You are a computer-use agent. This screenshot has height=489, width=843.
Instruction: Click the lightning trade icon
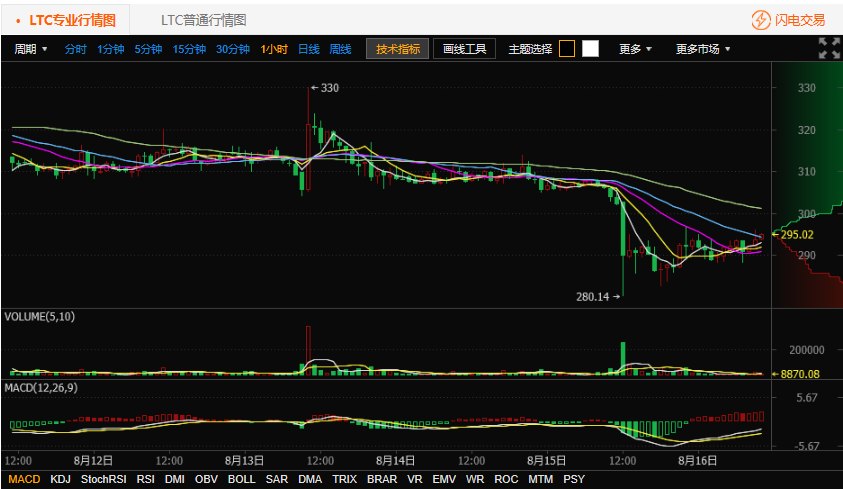761,20
